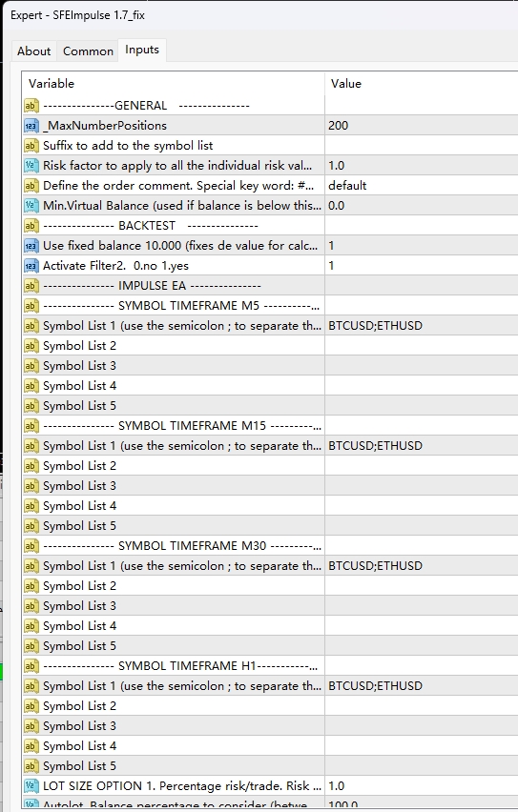
Task: Click string icon beside SYMBOL TIMEFRAME H1 row
Action: pyautogui.click(x=31, y=666)
